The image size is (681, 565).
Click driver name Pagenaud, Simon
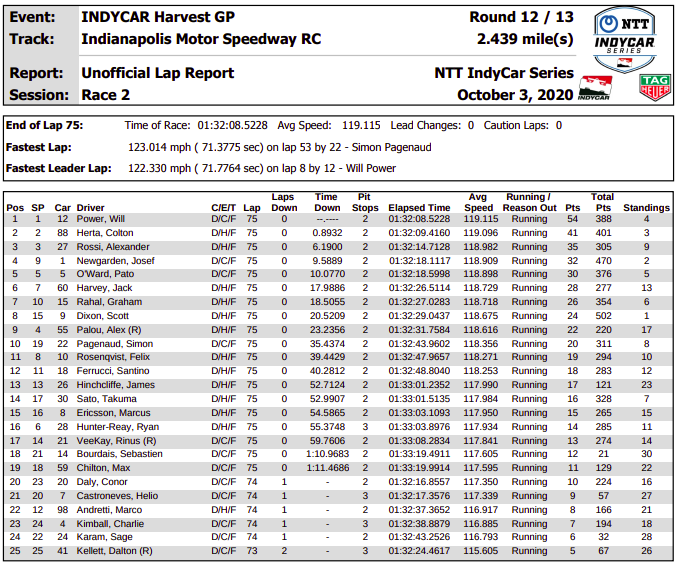(115, 344)
